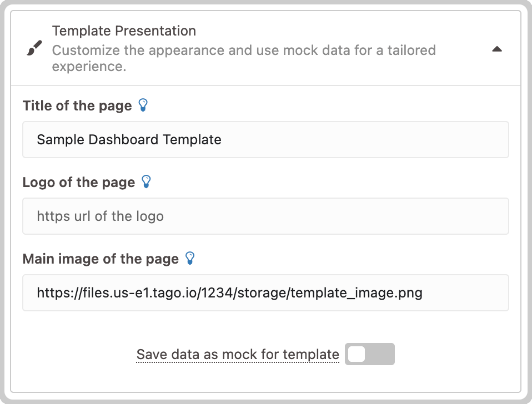Click the white knob of the mock toggle
The height and width of the screenshot is (404, 532).
[357, 354]
